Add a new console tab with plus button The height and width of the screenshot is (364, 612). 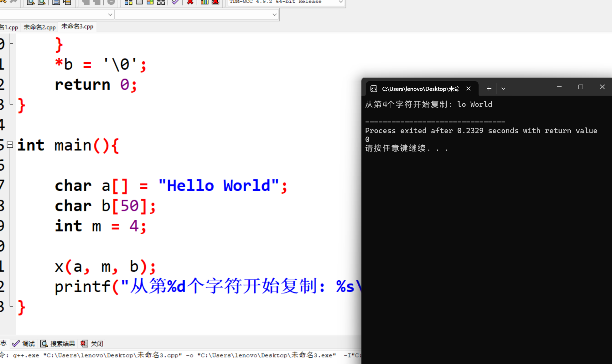click(x=489, y=89)
